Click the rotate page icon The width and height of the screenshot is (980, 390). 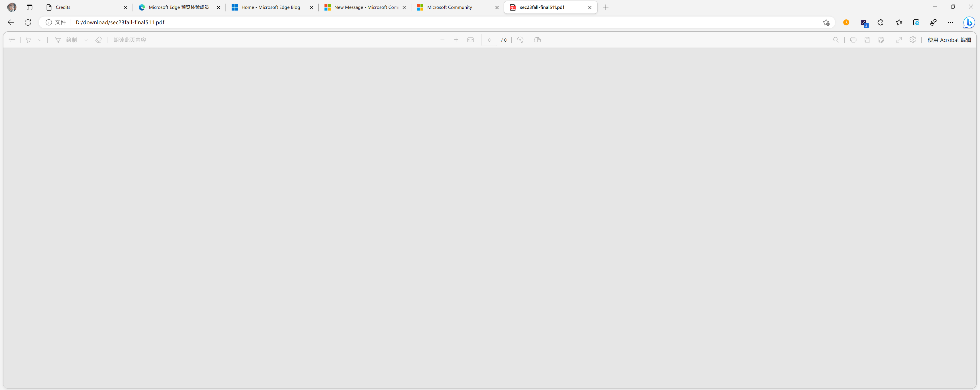click(x=520, y=40)
